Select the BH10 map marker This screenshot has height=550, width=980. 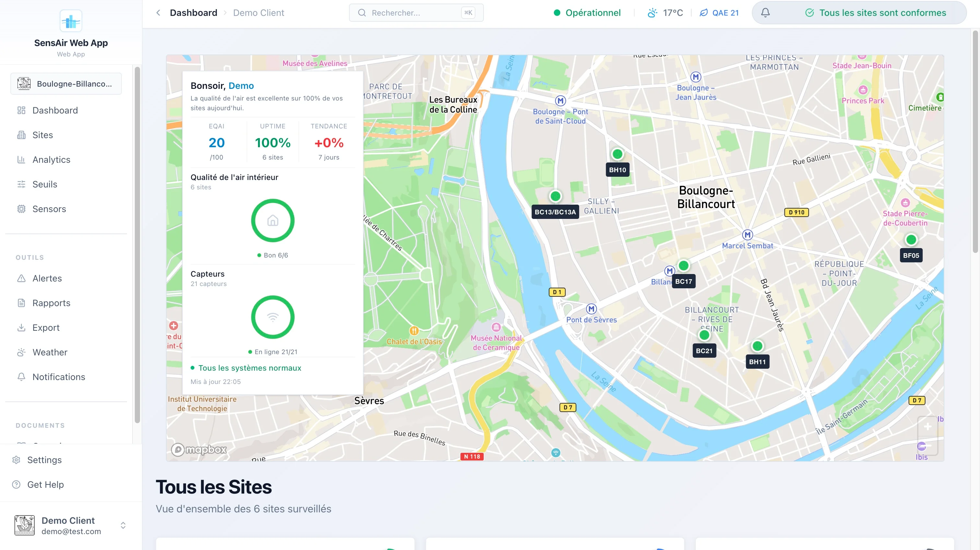[x=617, y=154]
